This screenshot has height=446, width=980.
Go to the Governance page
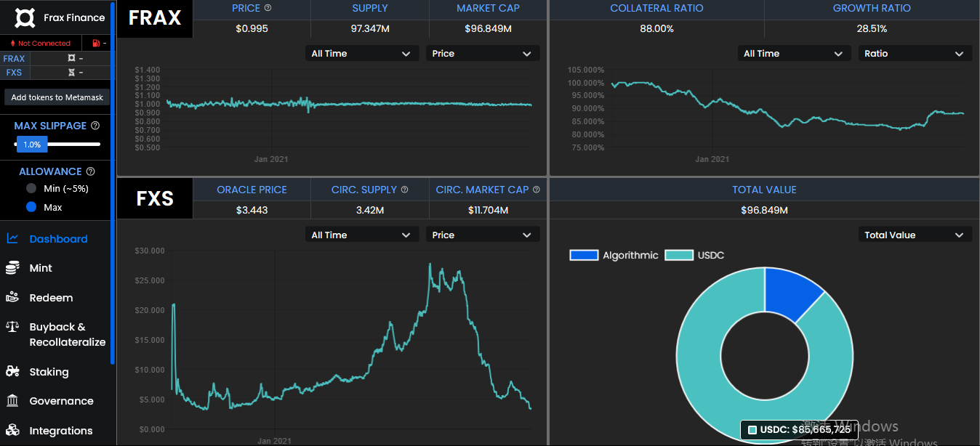[61, 401]
